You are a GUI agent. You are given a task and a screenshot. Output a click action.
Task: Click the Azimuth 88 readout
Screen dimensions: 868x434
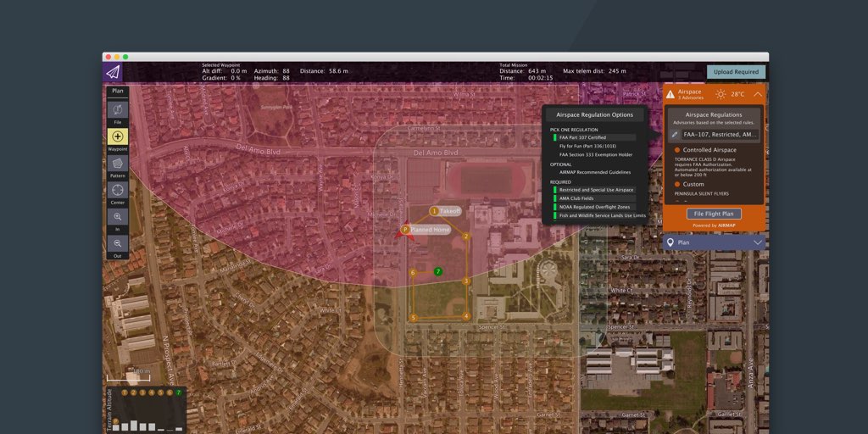(272, 71)
